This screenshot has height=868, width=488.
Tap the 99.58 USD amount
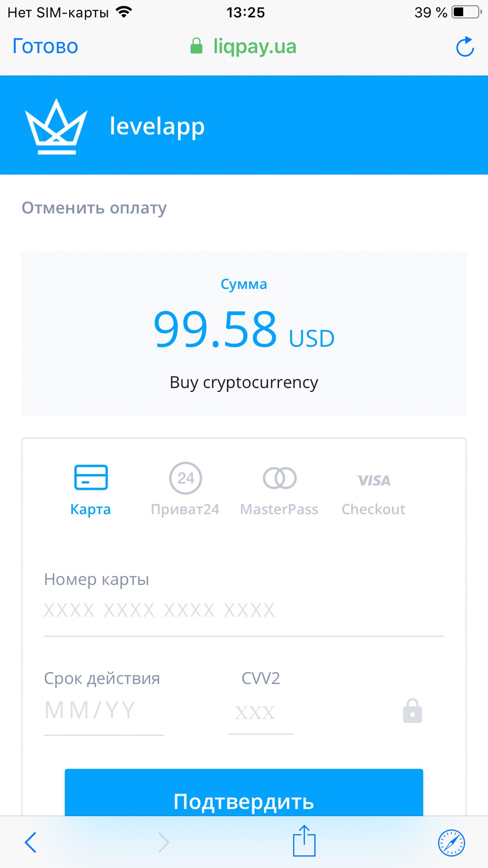(244, 330)
